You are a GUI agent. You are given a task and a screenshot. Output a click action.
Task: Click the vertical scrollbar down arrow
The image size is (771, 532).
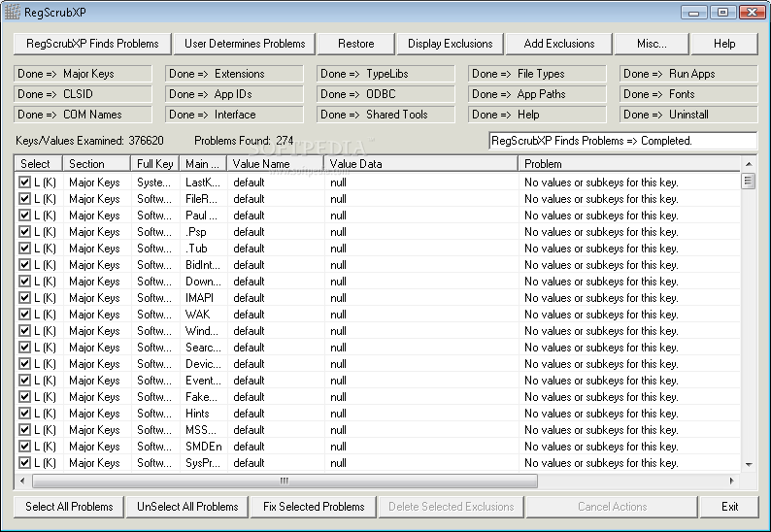pyautogui.click(x=749, y=465)
